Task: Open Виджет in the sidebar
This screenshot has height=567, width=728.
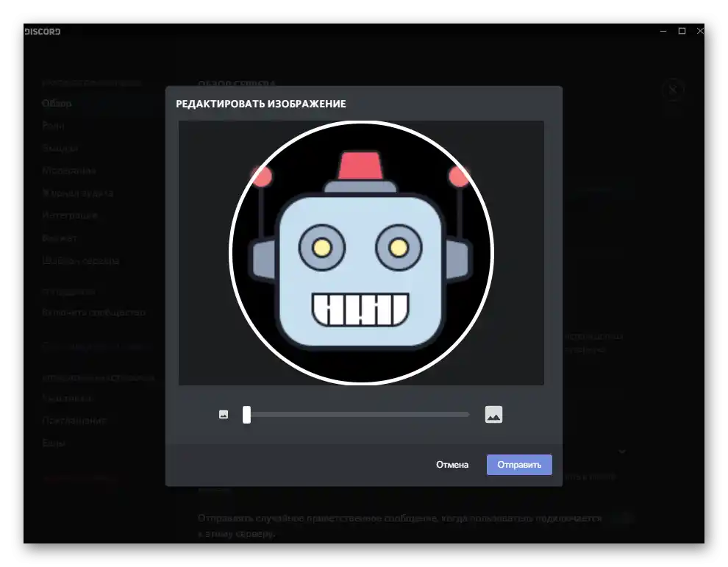Action: (x=60, y=238)
